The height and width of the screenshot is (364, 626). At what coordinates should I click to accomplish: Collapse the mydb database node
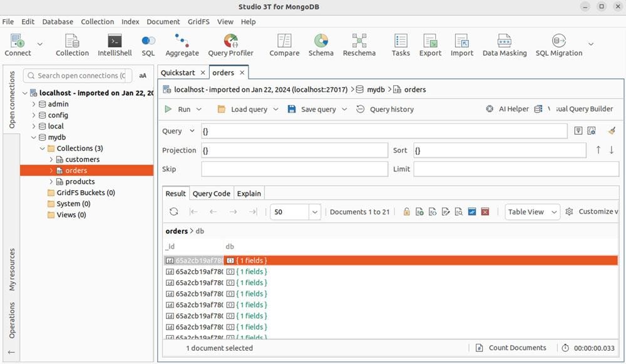(34, 138)
